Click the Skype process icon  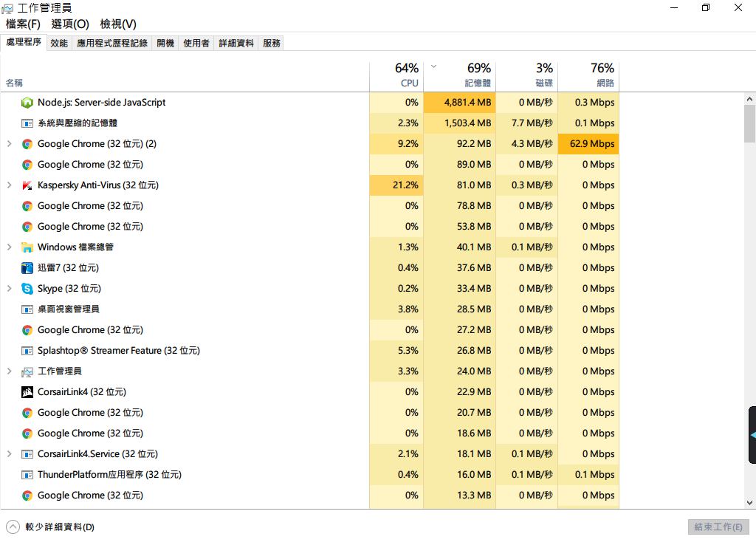coord(27,289)
